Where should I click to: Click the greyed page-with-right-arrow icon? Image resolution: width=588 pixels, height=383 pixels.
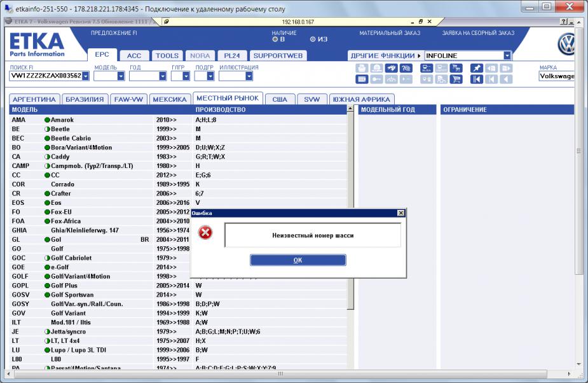click(506, 68)
